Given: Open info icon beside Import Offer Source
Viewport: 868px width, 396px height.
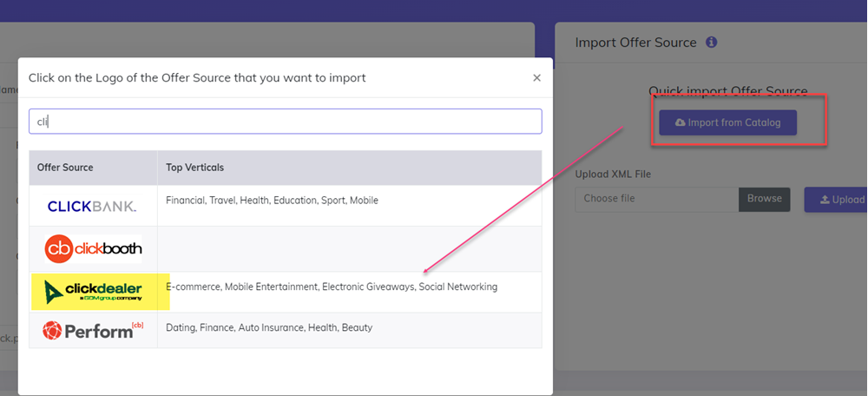Looking at the screenshot, I should pyautogui.click(x=712, y=42).
